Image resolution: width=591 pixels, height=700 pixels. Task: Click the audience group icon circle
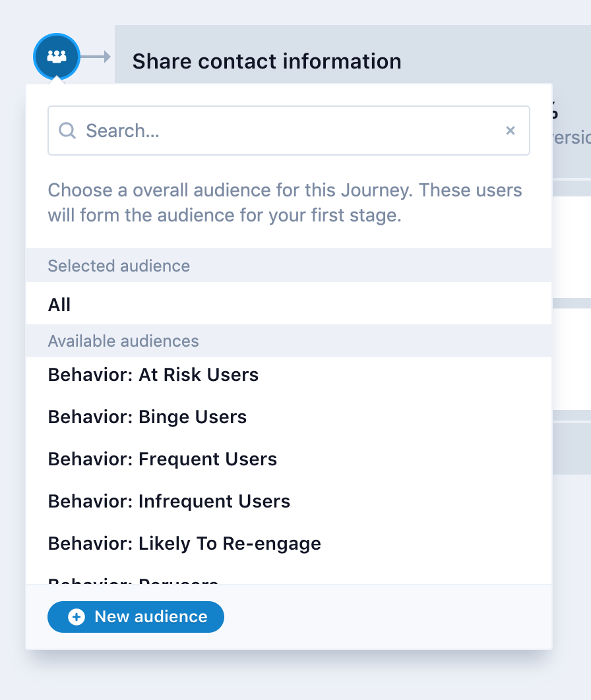57,57
